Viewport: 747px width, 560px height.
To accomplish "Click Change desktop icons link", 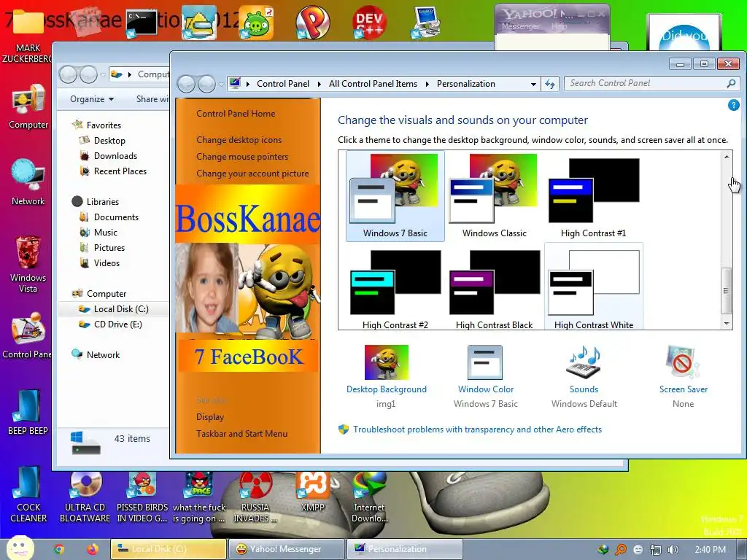I will tap(239, 140).
